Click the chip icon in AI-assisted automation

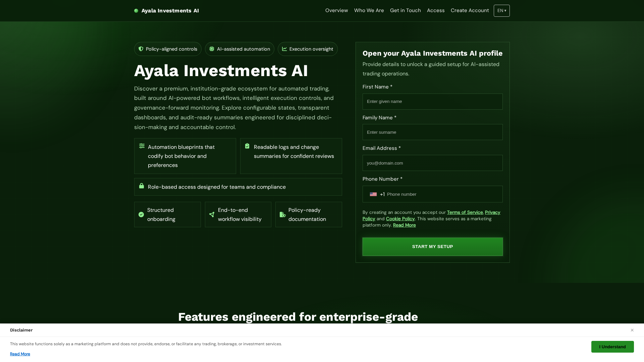[x=212, y=49]
